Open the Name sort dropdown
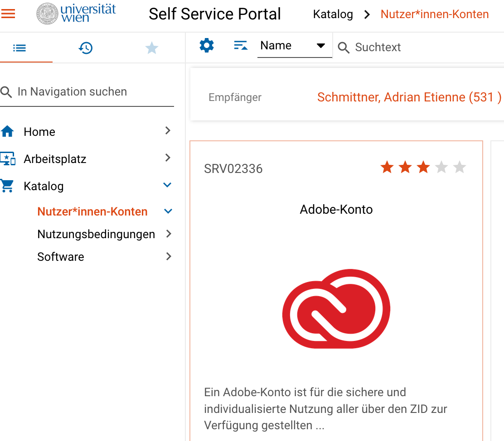 pos(295,46)
